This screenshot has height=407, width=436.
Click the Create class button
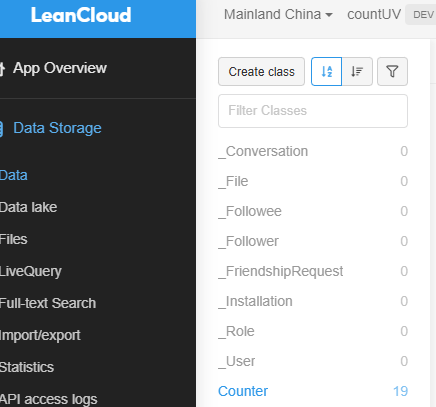[261, 72]
